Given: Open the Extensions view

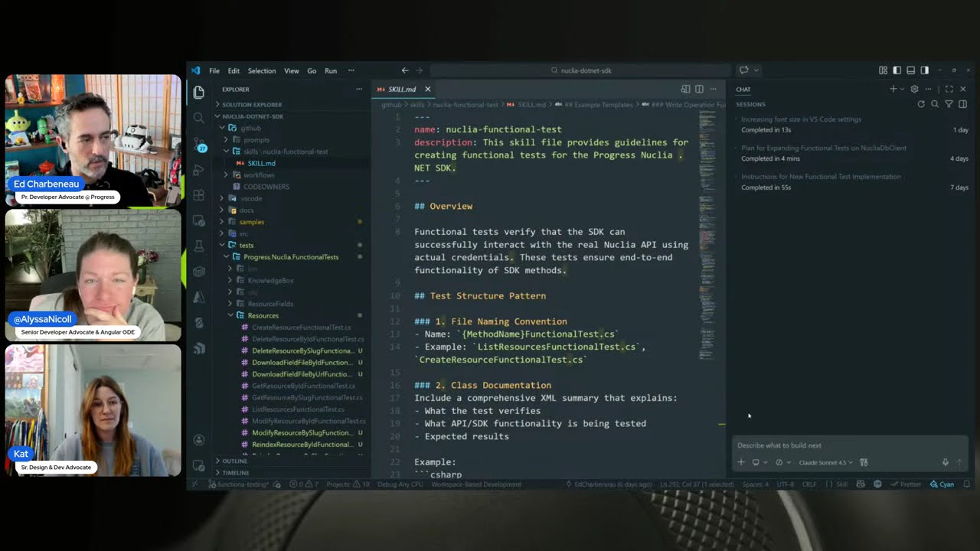Looking at the screenshot, I should pyautogui.click(x=199, y=195).
